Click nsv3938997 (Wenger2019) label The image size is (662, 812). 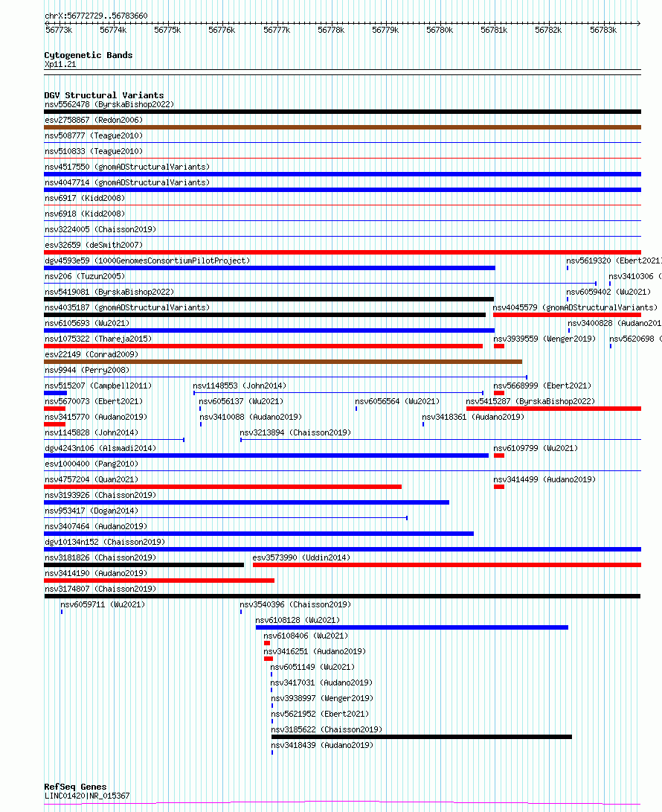[323, 698]
